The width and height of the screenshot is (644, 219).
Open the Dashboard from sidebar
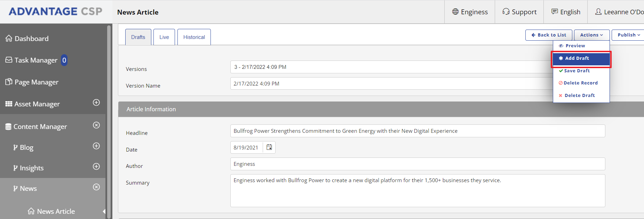pyautogui.click(x=31, y=39)
